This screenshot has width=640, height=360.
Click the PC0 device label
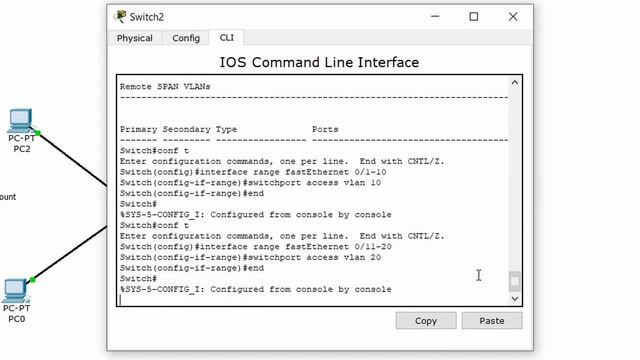point(17,319)
